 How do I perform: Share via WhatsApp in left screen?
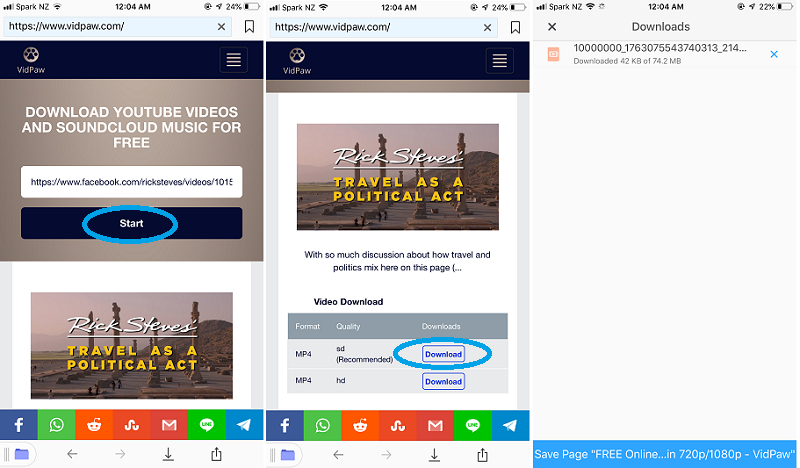pyautogui.click(x=57, y=425)
